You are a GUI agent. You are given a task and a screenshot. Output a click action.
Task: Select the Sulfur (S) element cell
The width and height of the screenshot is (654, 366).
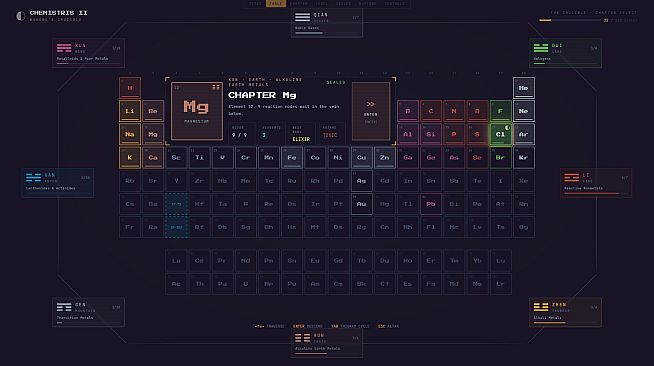point(477,134)
